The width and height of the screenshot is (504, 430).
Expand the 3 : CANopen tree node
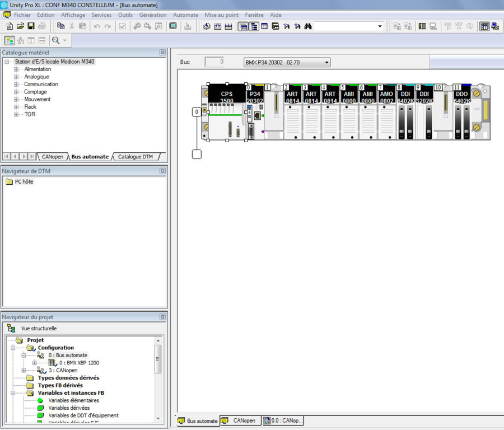[x=24, y=371]
